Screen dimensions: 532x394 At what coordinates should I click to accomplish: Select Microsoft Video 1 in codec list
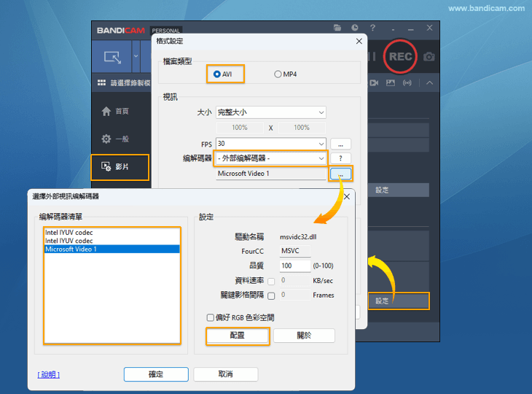(x=112, y=249)
